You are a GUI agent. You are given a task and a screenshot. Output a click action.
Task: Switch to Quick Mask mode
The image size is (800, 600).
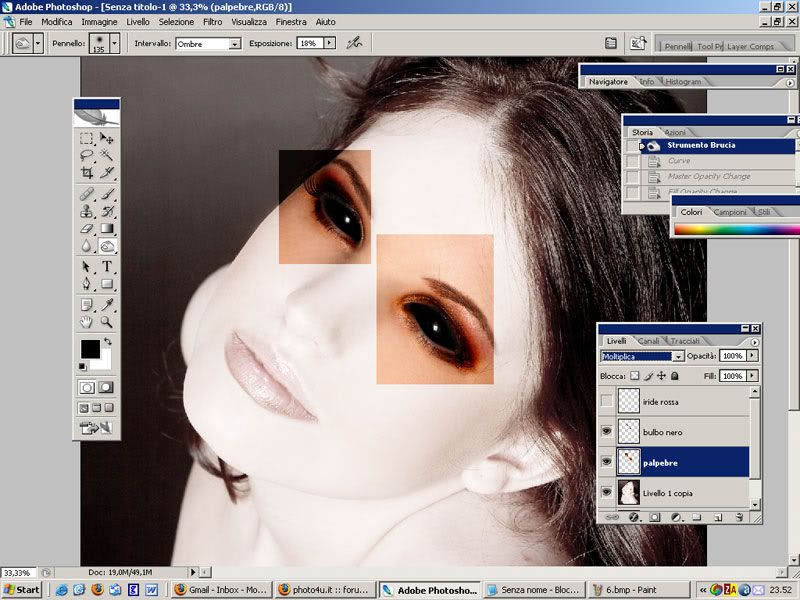point(106,387)
